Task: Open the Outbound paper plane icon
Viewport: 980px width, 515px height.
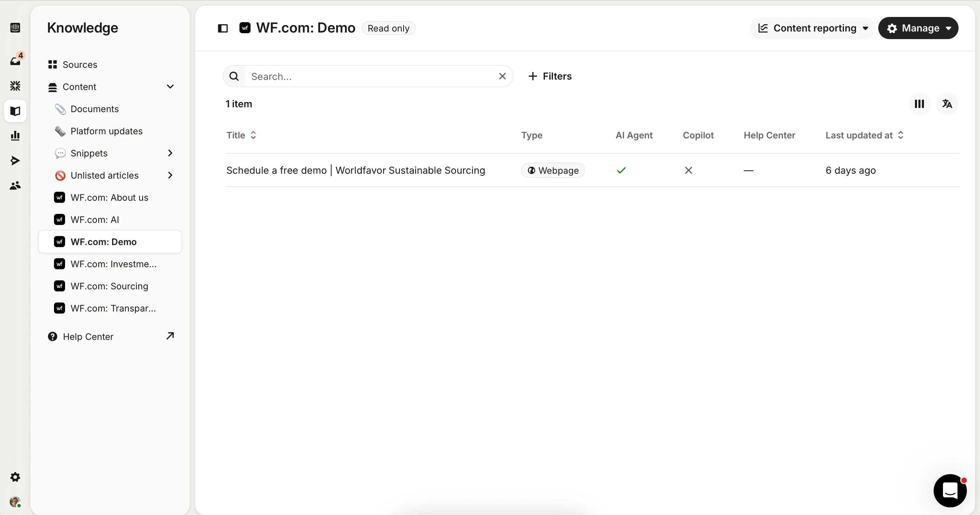Action: [15, 161]
